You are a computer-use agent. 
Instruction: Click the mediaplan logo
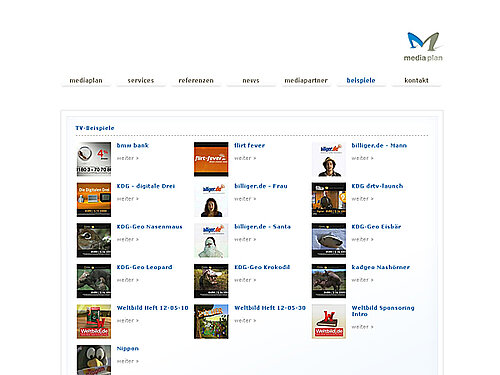pyautogui.click(x=423, y=47)
